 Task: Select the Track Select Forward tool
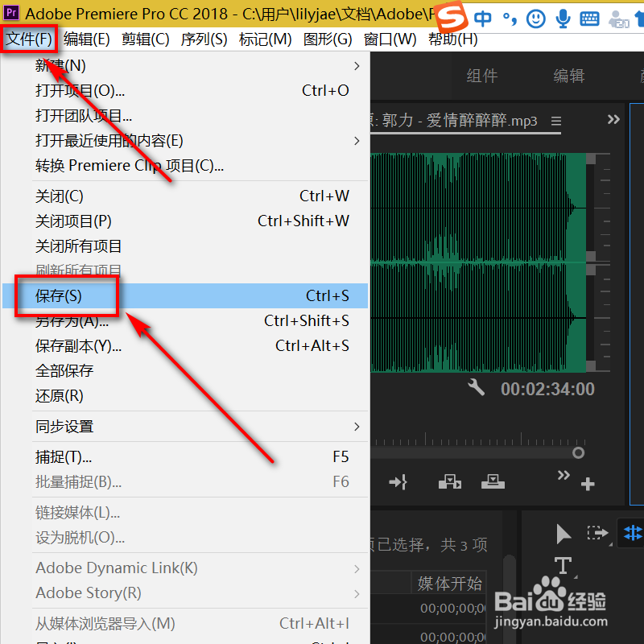click(598, 532)
